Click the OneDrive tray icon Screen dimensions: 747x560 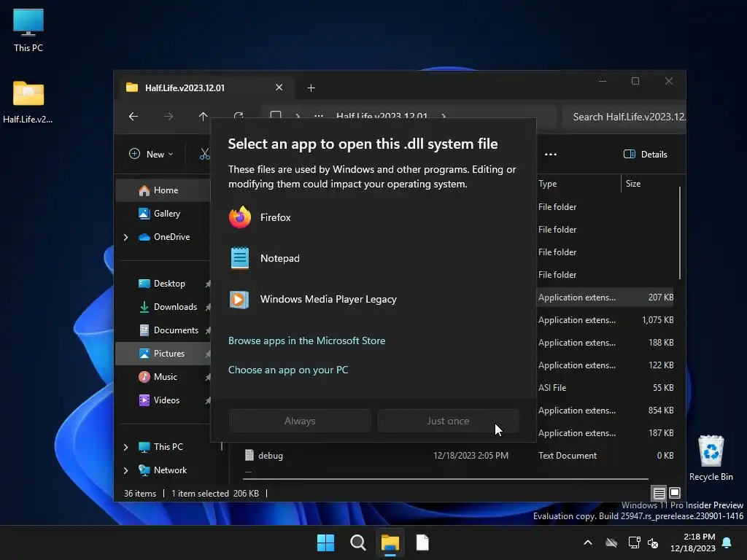pos(611,542)
